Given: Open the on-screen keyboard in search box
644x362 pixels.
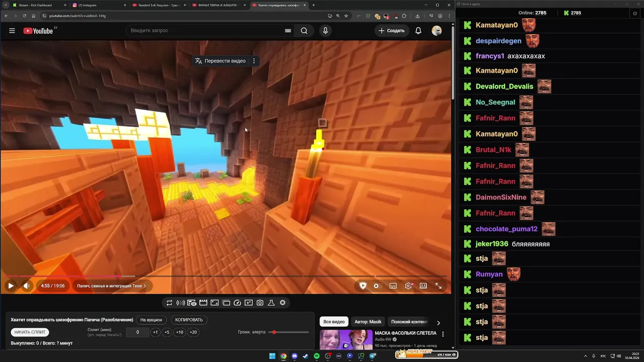Looking at the screenshot, I should (x=288, y=31).
